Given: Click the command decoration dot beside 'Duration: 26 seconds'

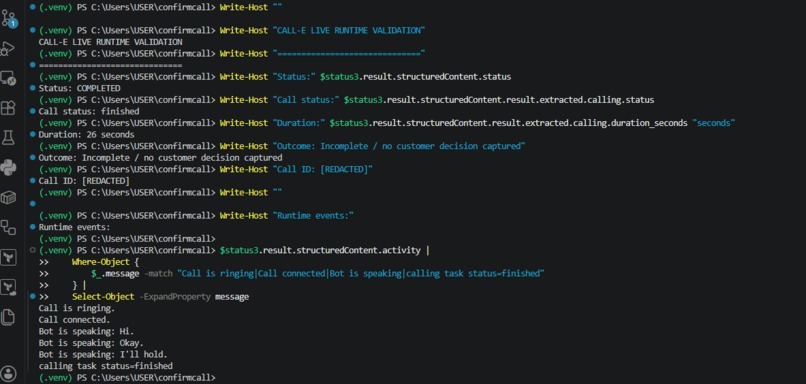Looking at the screenshot, I should [33, 134].
